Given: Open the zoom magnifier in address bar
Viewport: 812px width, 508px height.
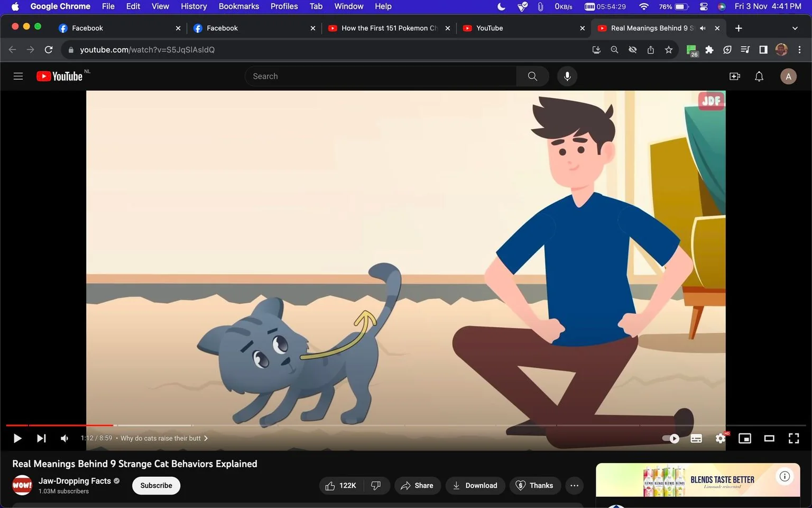Looking at the screenshot, I should 614,49.
